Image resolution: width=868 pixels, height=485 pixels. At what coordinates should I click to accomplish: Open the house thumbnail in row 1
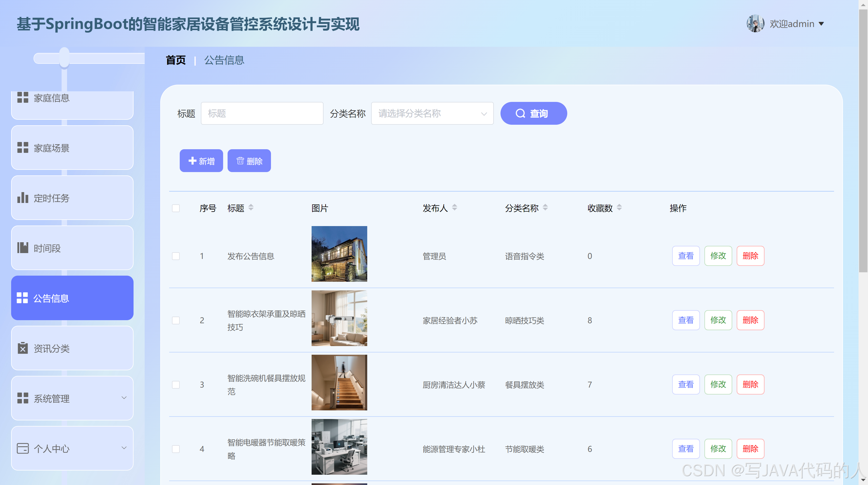[339, 254]
